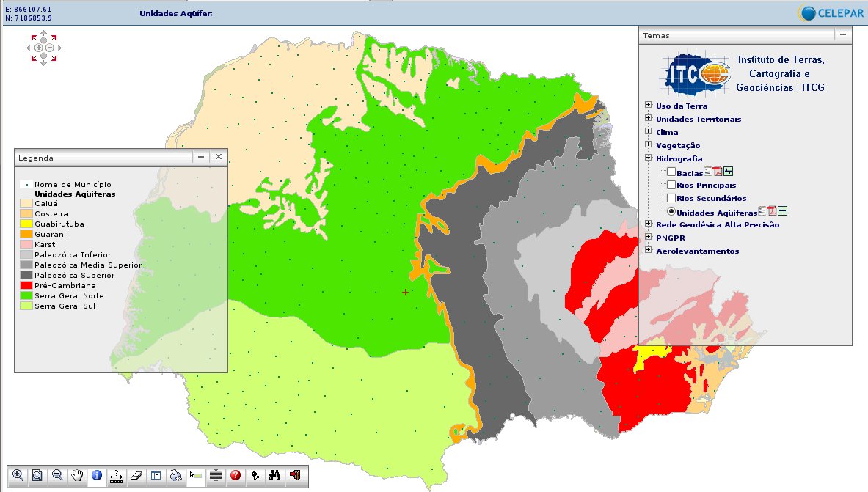The height and width of the screenshot is (492, 868).
Task: Open help with red question mark
Action: [x=236, y=475]
